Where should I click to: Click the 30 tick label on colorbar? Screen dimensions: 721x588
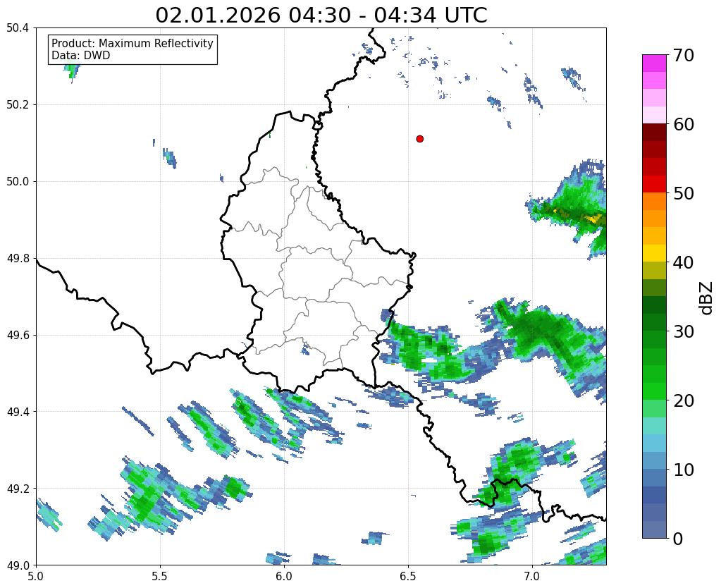[x=682, y=331]
